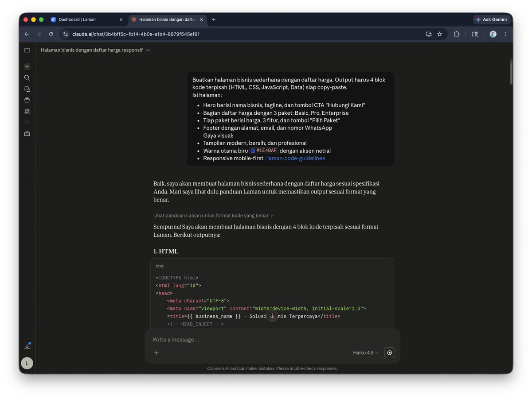Click the meta charset UTF-8 line
532x399 pixels.
[x=198, y=301]
